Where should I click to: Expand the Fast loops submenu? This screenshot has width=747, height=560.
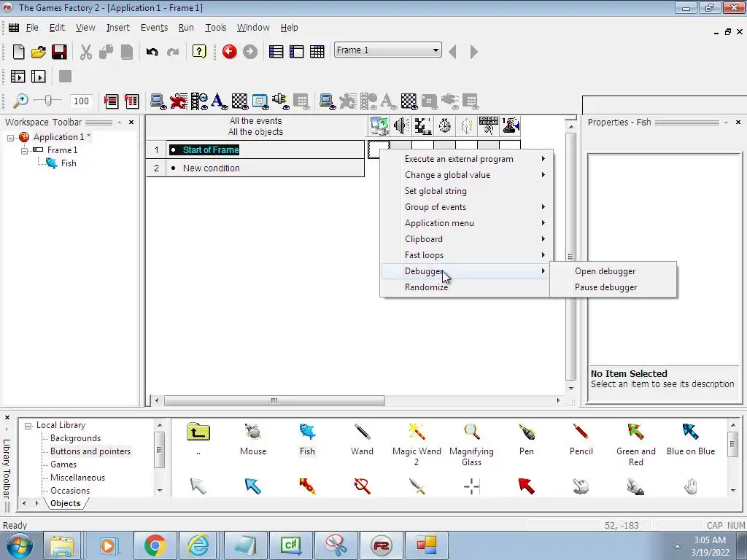467,255
